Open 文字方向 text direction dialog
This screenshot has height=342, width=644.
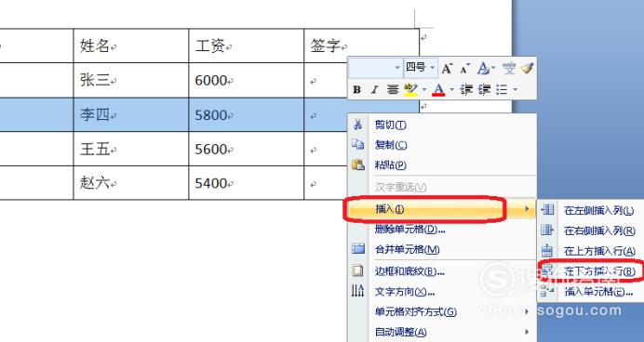(442, 292)
